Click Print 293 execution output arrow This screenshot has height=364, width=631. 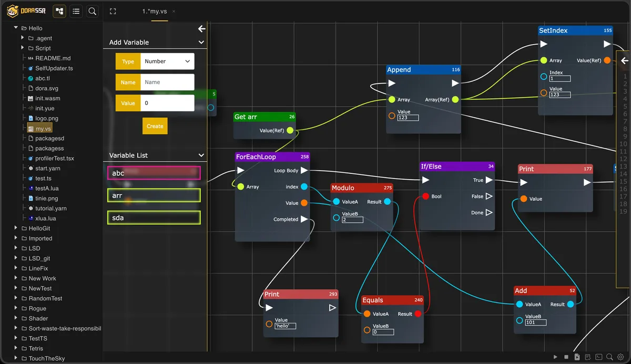pyautogui.click(x=332, y=308)
